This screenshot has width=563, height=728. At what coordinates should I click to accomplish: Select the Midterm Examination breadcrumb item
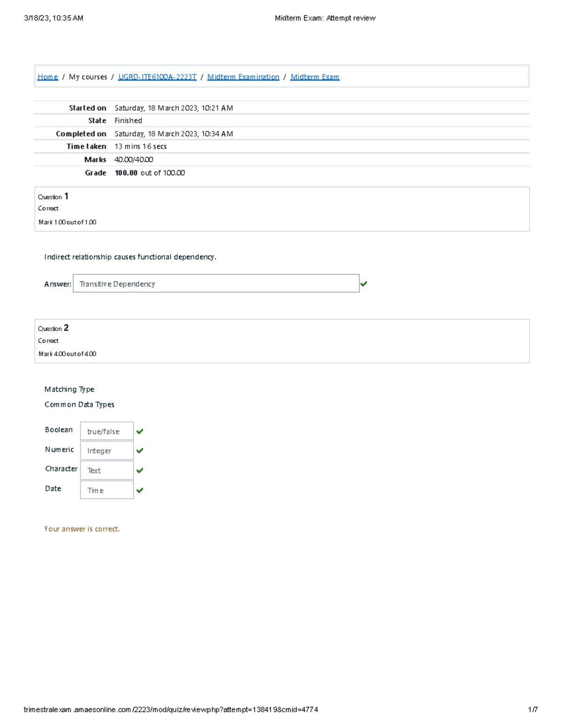(x=244, y=76)
